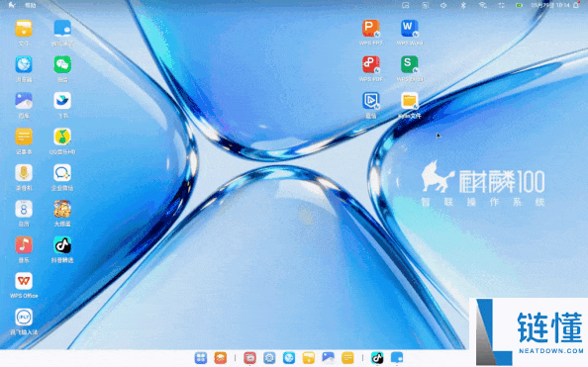588x367 pixels.
Task: Click the date and time display
Action: tap(550, 5)
